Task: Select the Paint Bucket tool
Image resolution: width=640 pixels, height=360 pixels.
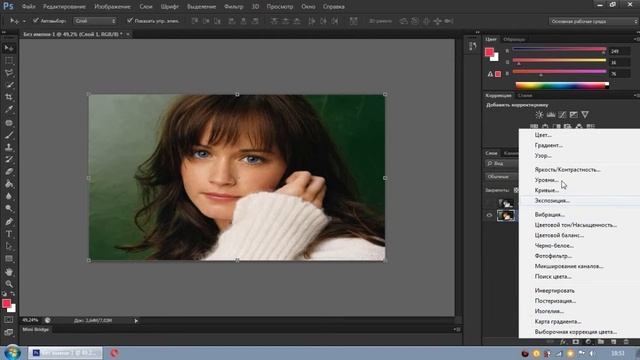Action: [9, 184]
